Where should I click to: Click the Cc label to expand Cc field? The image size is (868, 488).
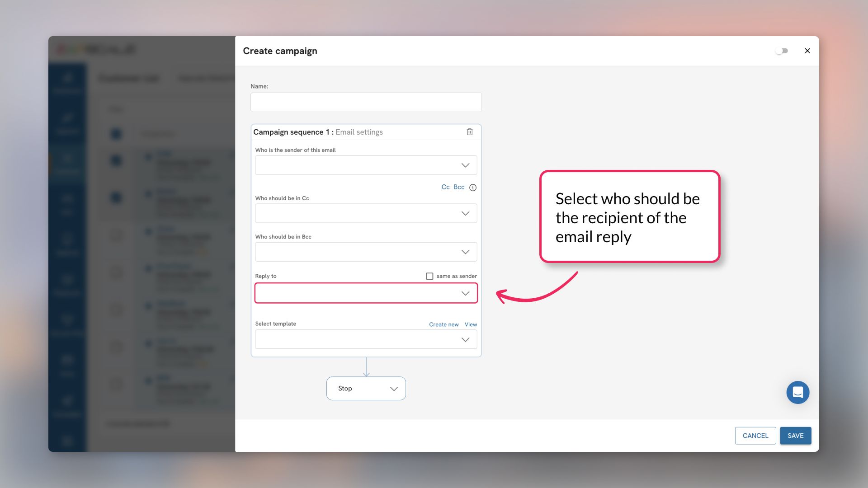tap(445, 187)
